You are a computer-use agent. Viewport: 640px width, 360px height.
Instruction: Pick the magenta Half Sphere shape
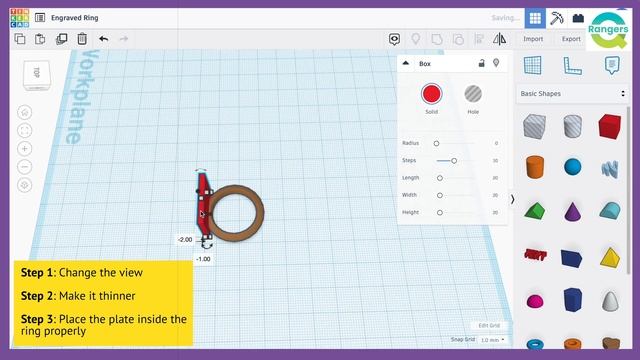[535, 301]
